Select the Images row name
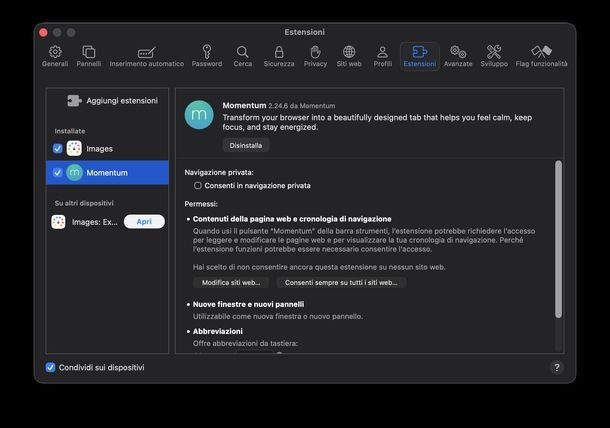610x428 pixels. pos(100,149)
